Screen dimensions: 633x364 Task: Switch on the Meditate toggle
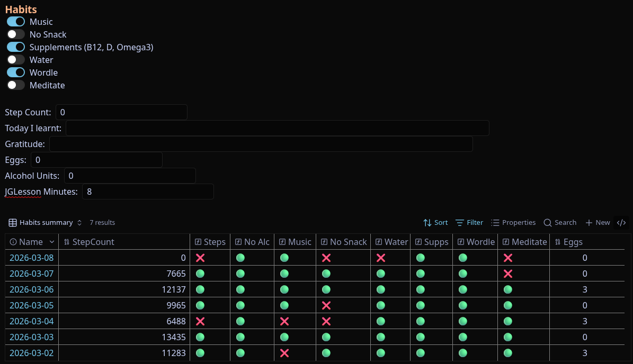pos(16,85)
